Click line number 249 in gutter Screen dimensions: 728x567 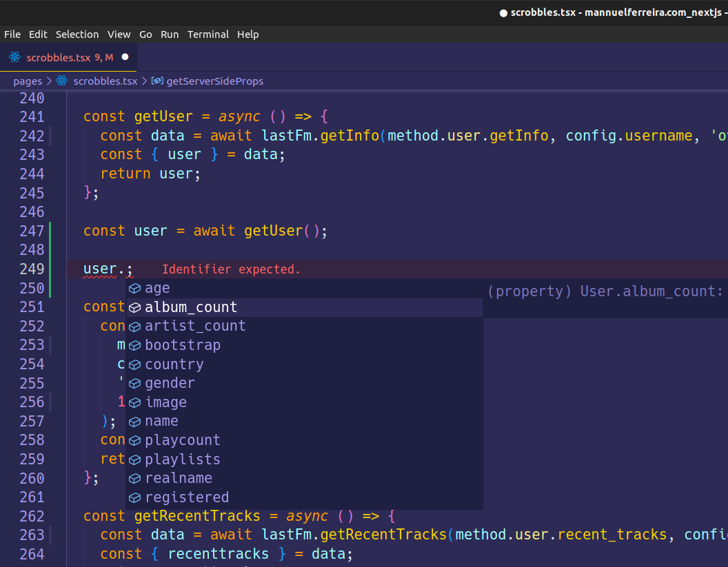coord(32,269)
